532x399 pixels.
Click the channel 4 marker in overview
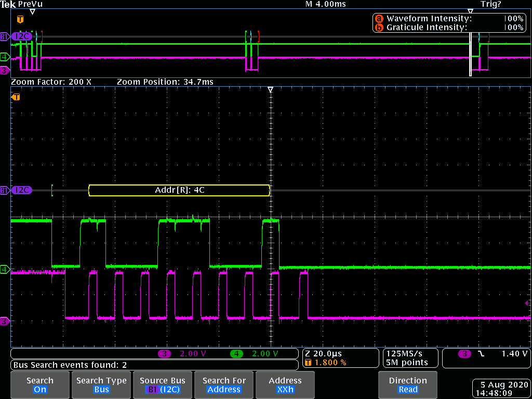pos(4,57)
